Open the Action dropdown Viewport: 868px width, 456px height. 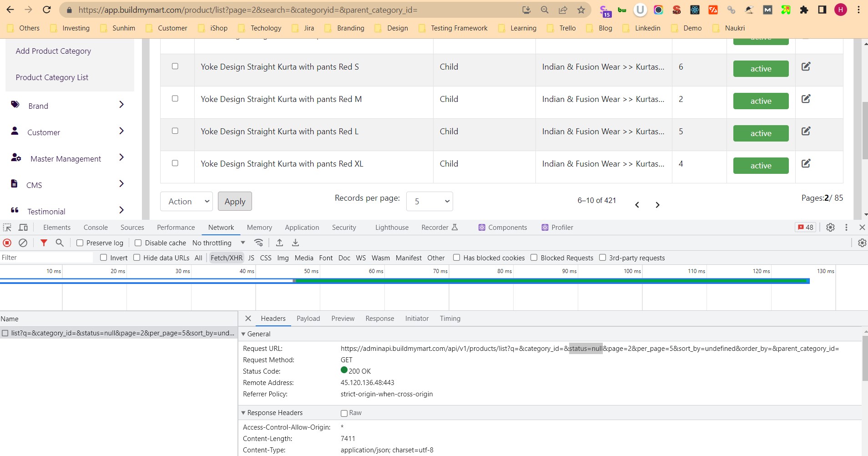(187, 201)
